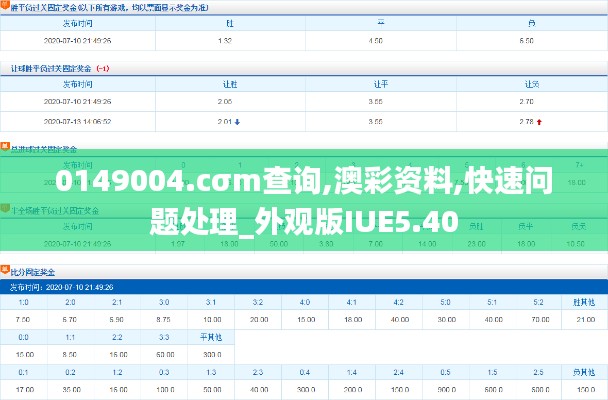Click the red up arrow beside 2.78
Image resolution: width=608 pixels, height=400 pixels.
[539, 122]
